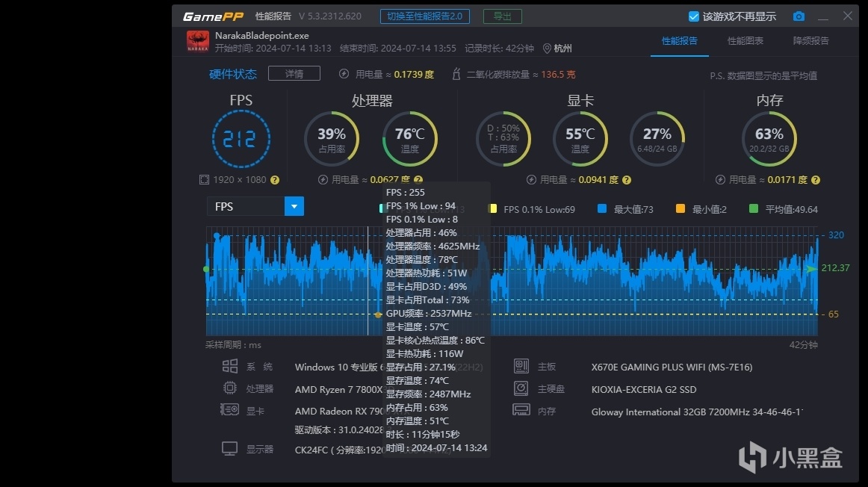Click the resolution icon beside 1920 x 1080
The width and height of the screenshot is (868, 487).
[204, 180]
